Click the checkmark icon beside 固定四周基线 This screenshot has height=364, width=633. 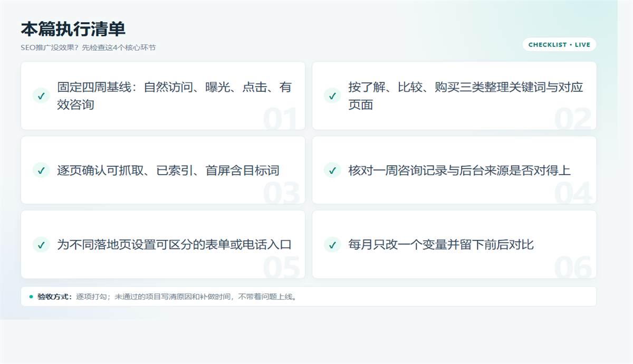coord(41,95)
